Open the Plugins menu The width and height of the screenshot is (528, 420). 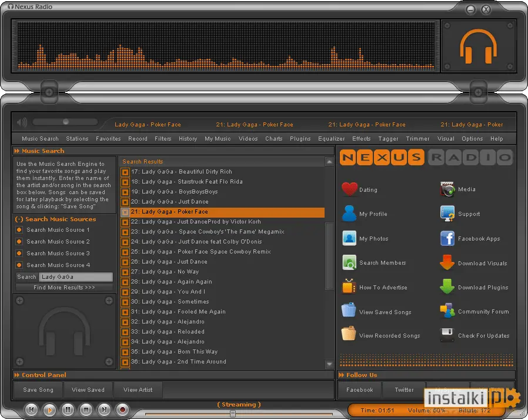(300, 138)
